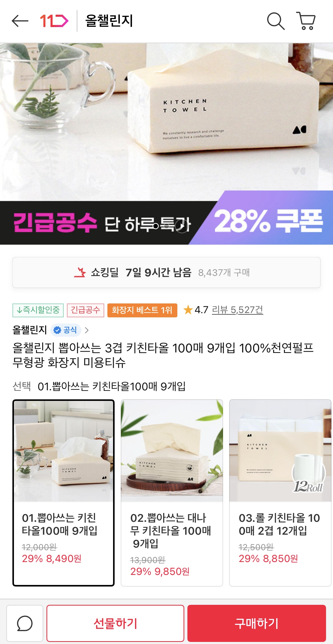
Task: Open chat inquiry speech bubble icon
Action: point(25,623)
